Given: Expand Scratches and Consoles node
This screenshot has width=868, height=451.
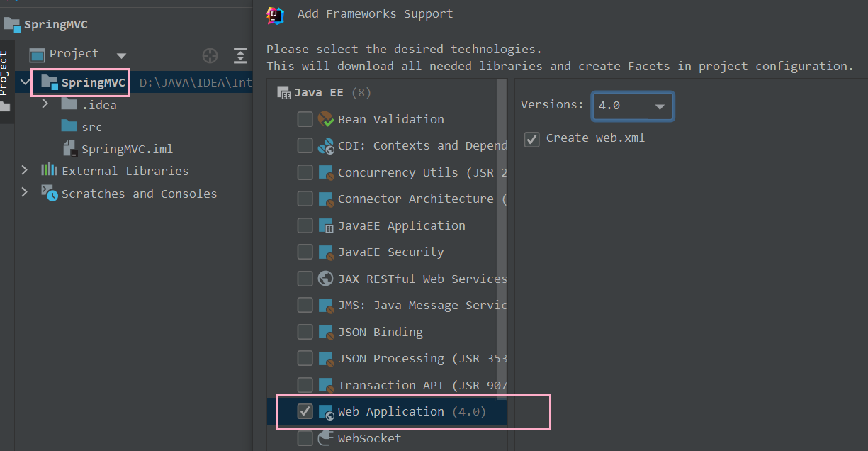Looking at the screenshot, I should (25, 193).
